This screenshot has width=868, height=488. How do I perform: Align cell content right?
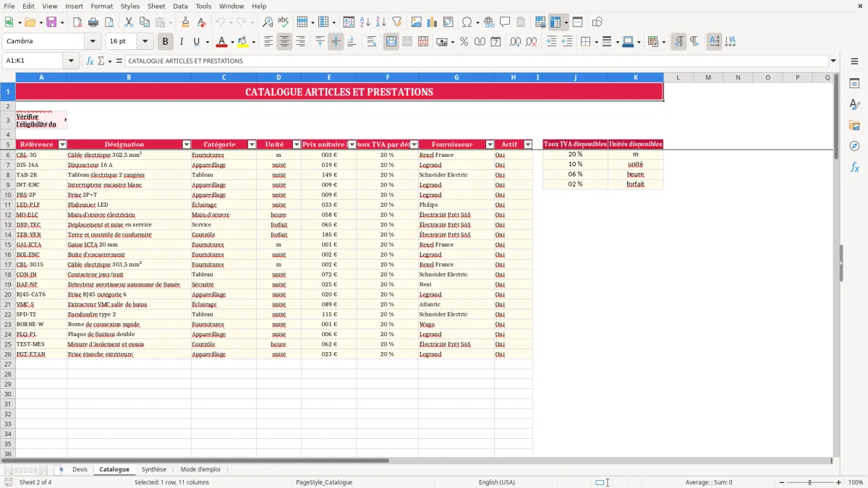(x=300, y=42)
